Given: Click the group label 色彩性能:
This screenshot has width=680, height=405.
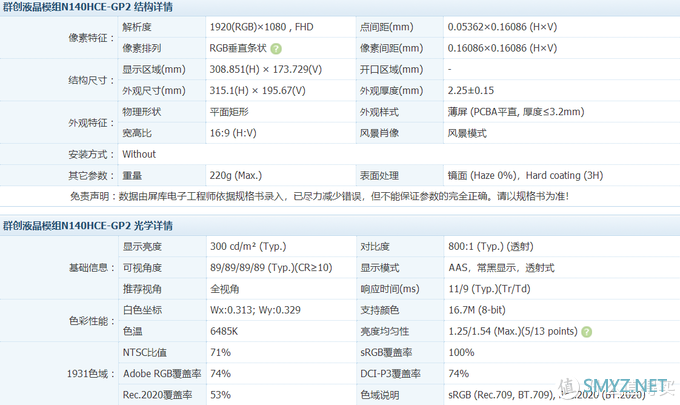Looking at the screenshot, I should [x=92, y=321].
